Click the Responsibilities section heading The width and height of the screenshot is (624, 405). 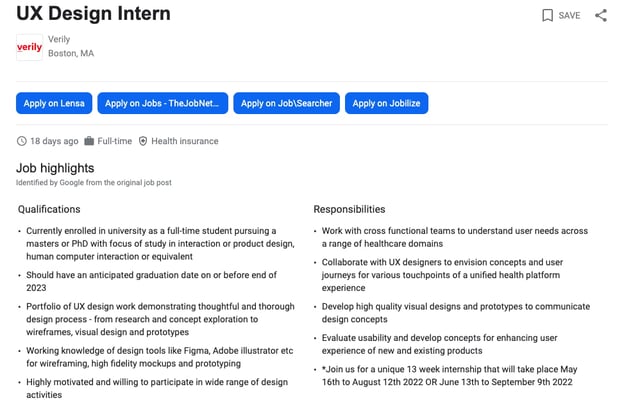tap(349, 209)
